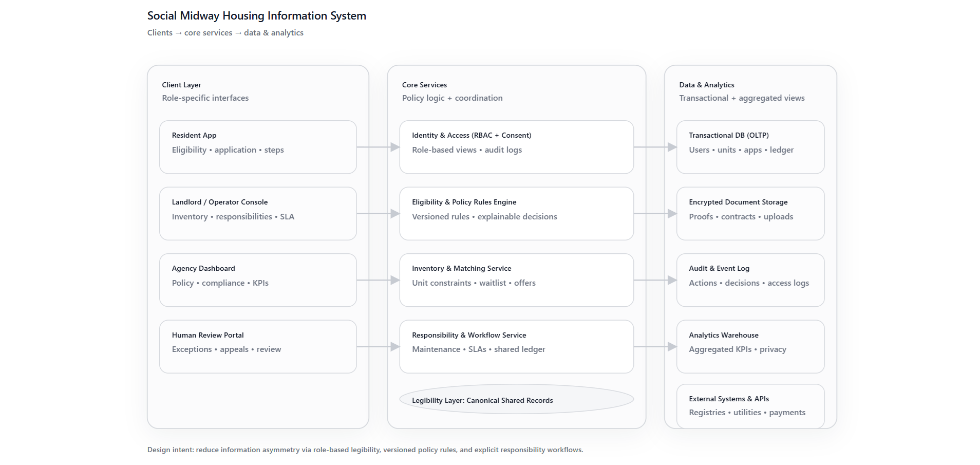980x465 pixels.
Task: Select the Human Review Portal box
Action: click(x=258, y=347)
